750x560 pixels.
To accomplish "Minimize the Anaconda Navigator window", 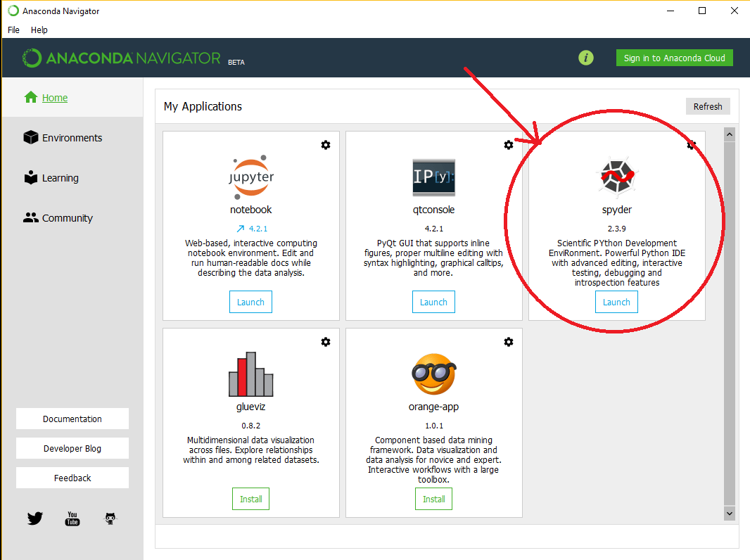I will coord(670,11).
